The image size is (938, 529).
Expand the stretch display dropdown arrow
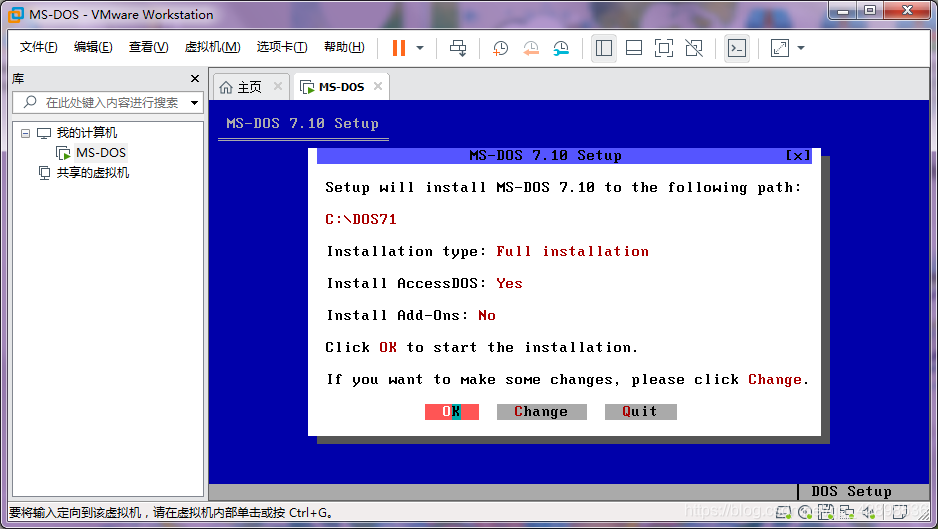coord(801,48)
